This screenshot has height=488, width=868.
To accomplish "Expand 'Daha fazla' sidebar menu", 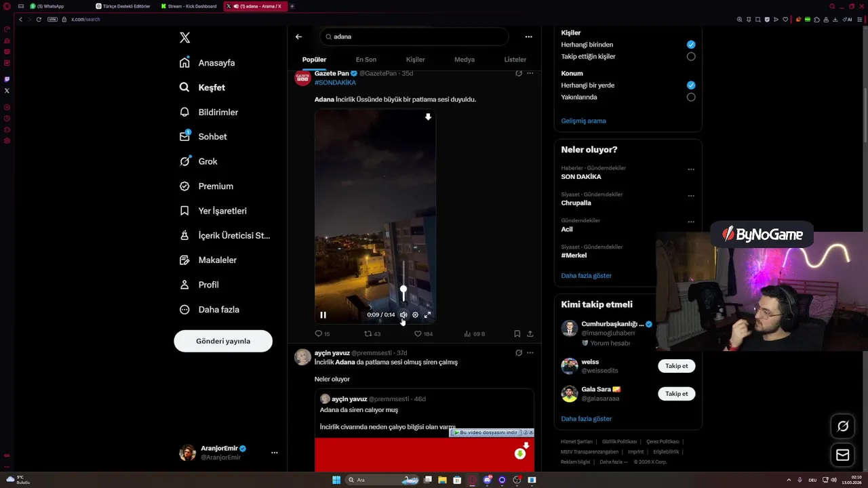I will [x=210, y=310].
